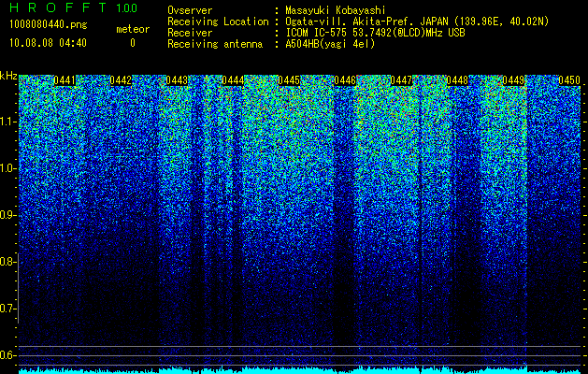Click the 0445 time marker
The width and height of the screenshot is (588, 374).
289,80
